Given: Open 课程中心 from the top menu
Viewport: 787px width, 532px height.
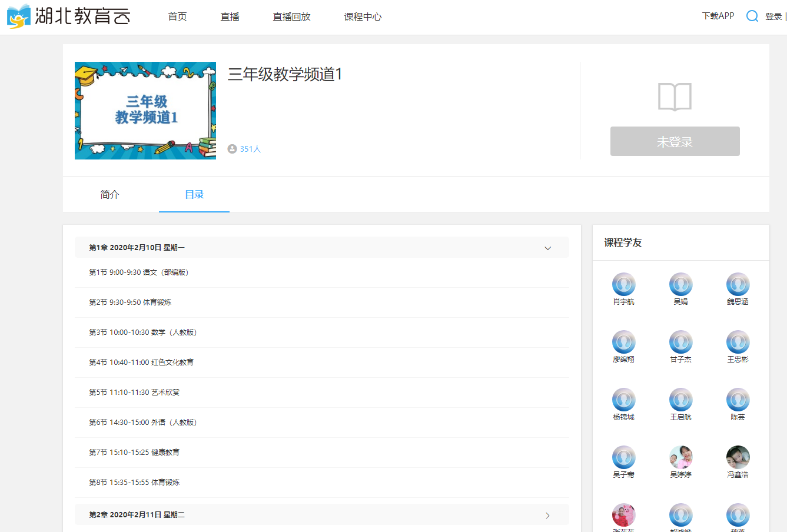Looking at the screenshot, I should pos(363,17).
